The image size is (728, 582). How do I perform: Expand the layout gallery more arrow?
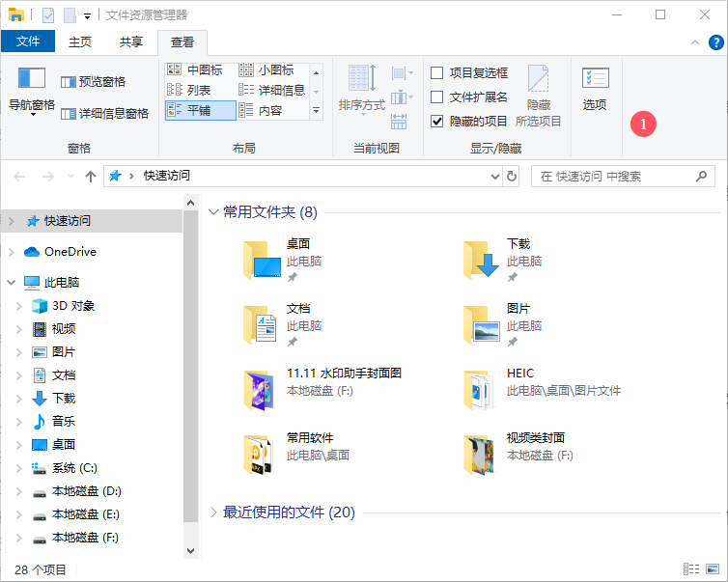[316, 110]
